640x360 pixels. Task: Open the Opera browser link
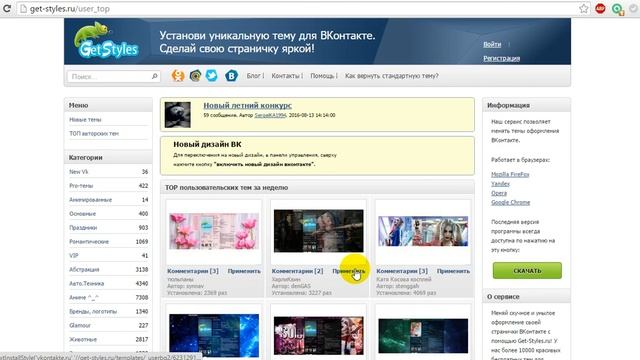tap(499, 193)
